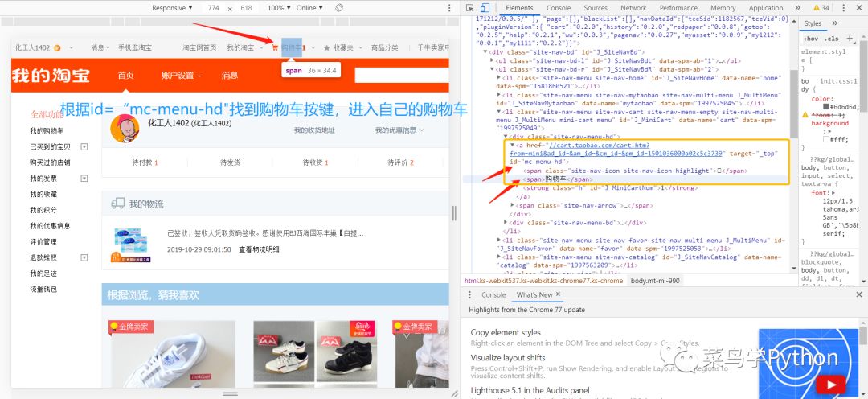Switch to the Network panel tab

point(633,8)
